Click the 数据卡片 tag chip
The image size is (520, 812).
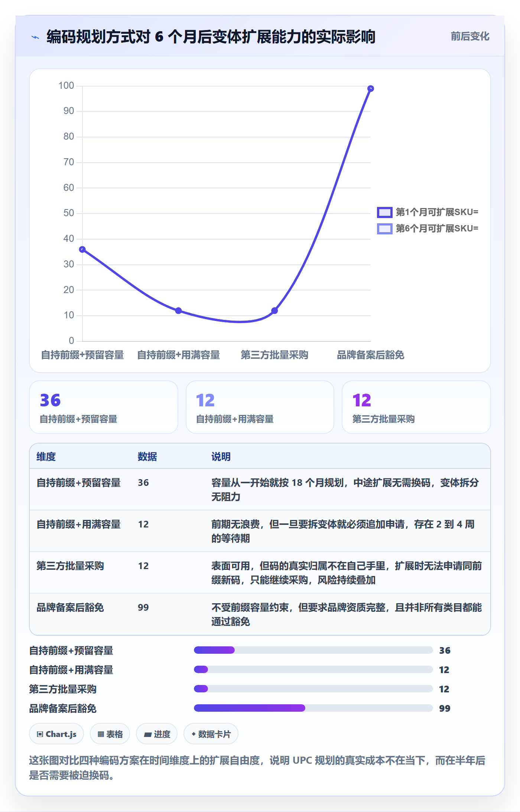click(x=211, y=734)
